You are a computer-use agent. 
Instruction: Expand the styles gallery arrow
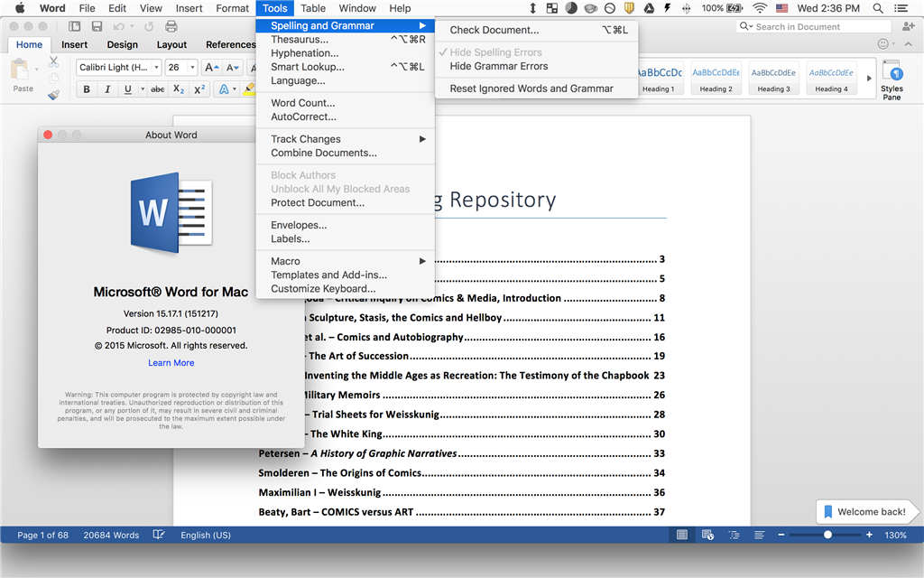click(x=869, y=79)
